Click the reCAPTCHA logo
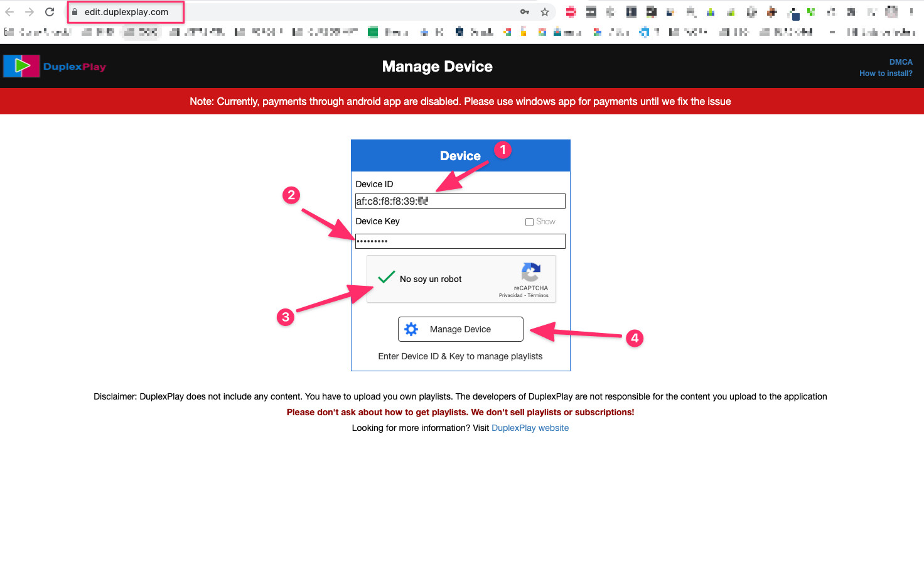Viewport: 924px width, 566px height. pos(531,273)
